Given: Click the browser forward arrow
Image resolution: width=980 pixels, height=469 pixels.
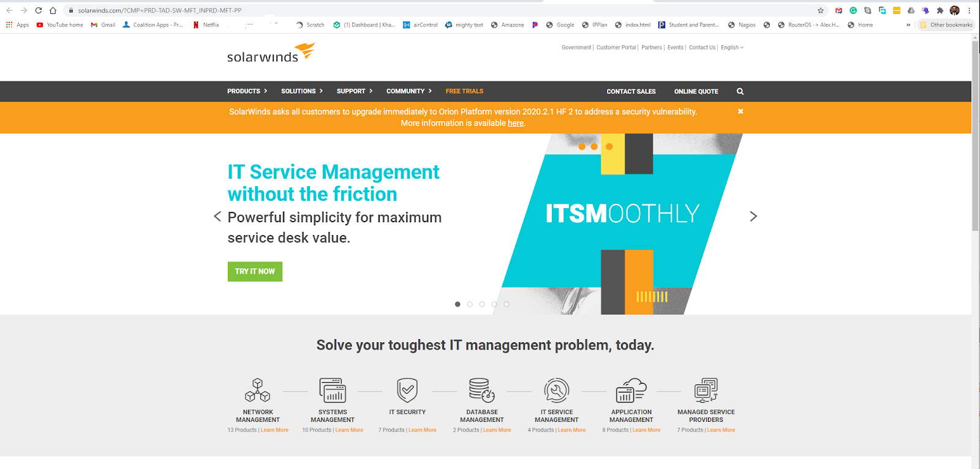Looking at the screenshot, I should (24, 10).
